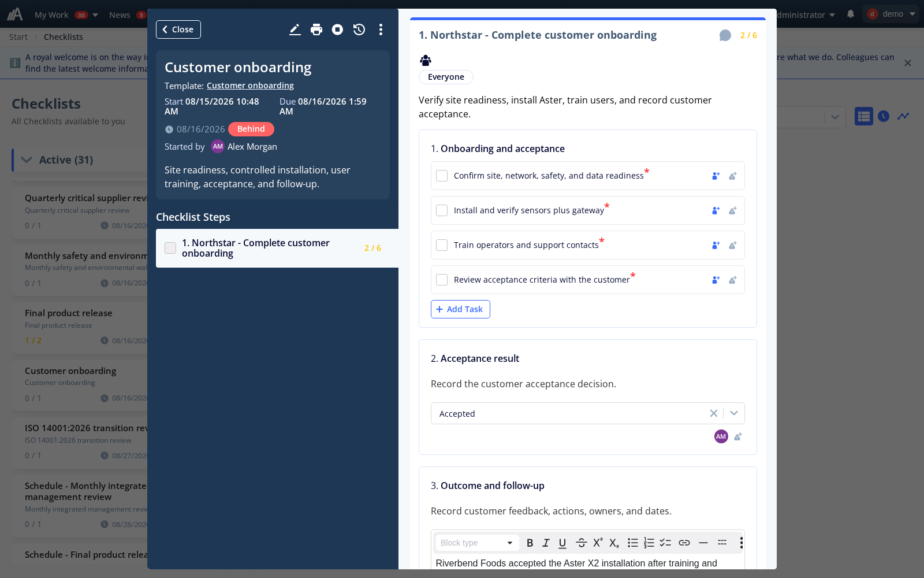924x578 pixels.
Task: Insert a link in the editor
Action: (684, 543)
